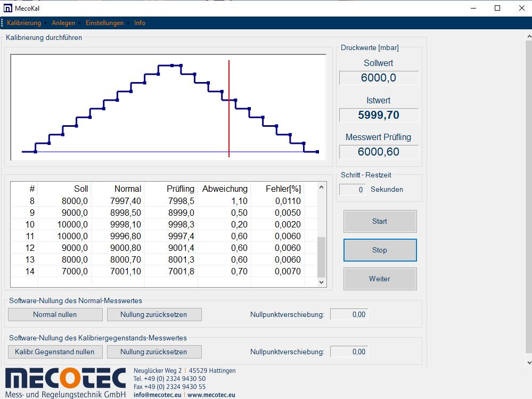The image size is (532, 399).
Task: Click the Sollwert value field
Action: pyautogui.click(x=379, y=78)
